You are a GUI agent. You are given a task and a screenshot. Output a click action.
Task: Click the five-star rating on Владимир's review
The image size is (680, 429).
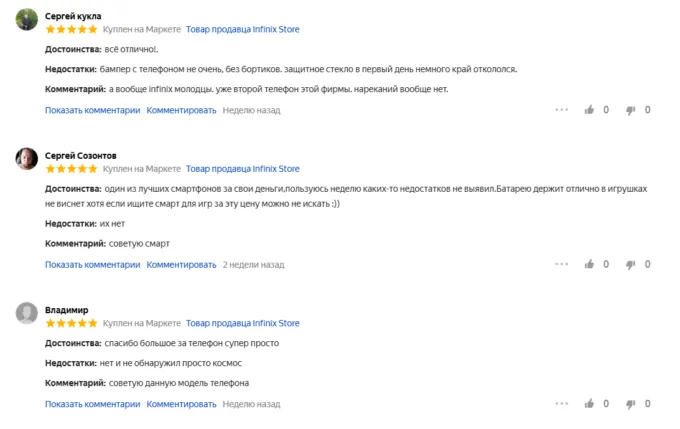tap(71, 324)
